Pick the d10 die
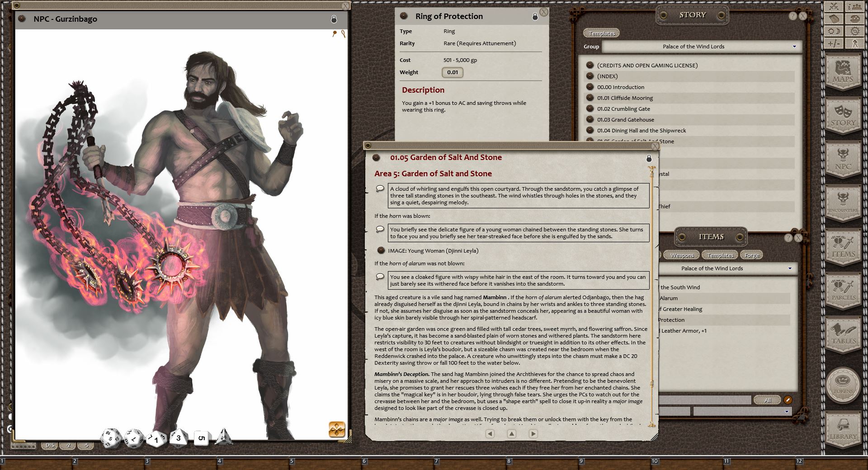The width and height of the screenshot is (868, 470). tap(156, 438)
